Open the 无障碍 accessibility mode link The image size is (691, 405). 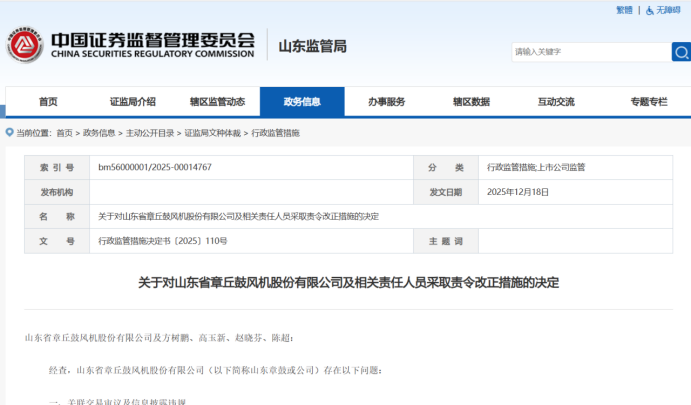click(668, 10)
